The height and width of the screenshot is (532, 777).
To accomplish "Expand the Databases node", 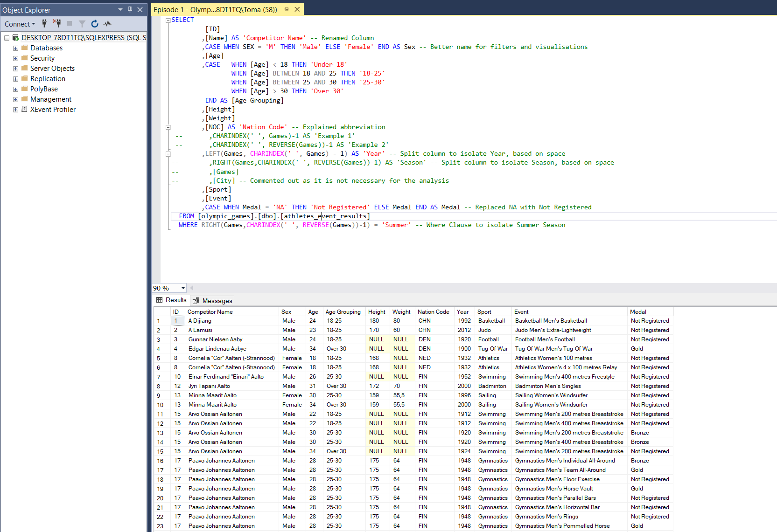I will (15, 48).
